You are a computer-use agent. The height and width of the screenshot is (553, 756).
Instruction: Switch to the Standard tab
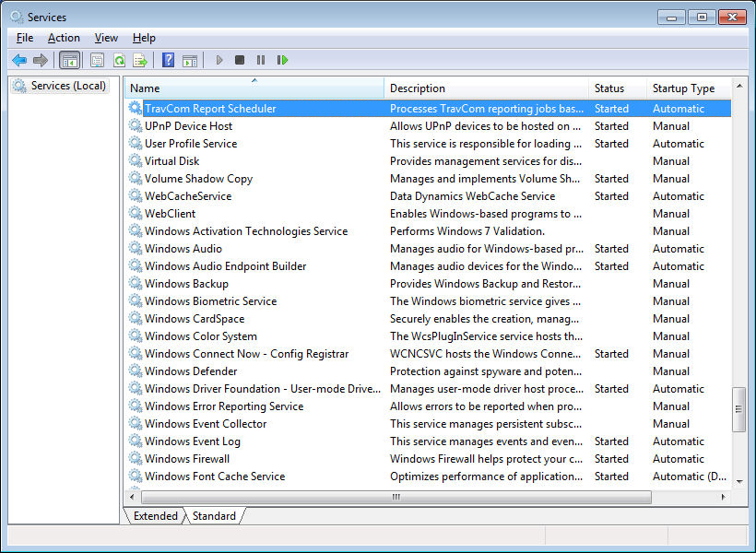click(214, 516)
